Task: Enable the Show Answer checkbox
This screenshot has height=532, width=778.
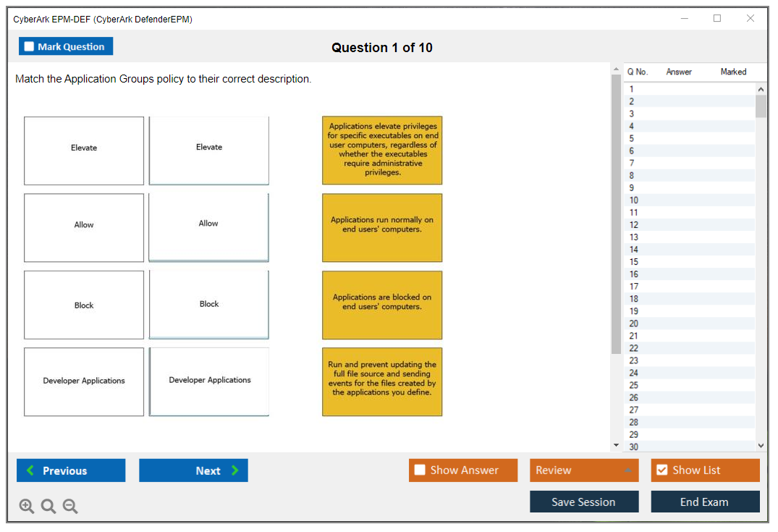Action: [x=420, y=470]
